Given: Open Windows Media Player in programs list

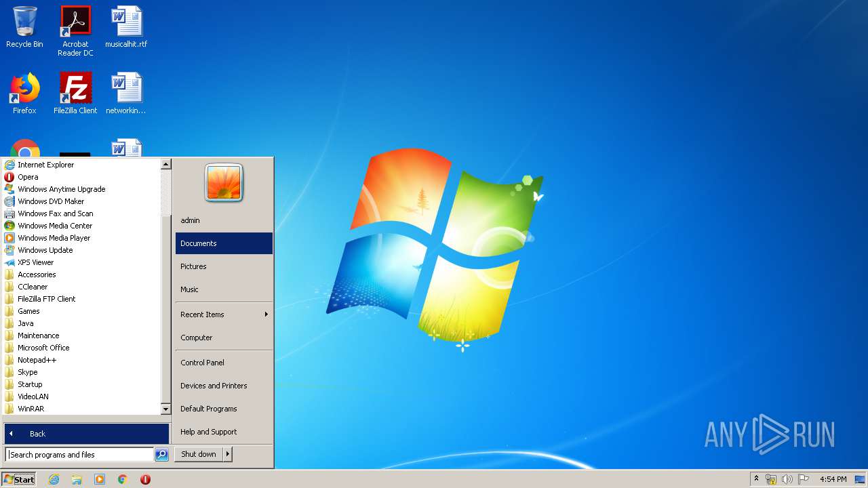Looking at the screenshot, I should 81,238.
